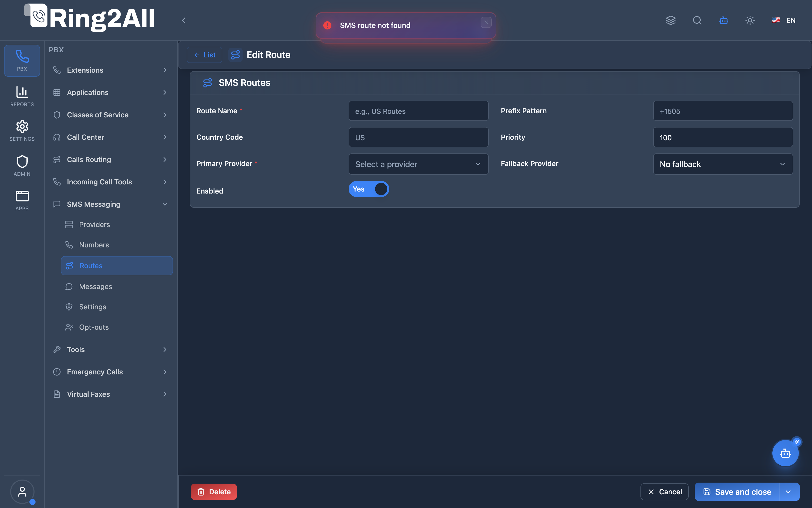Expand the Extensions menu

coord(110,70)
